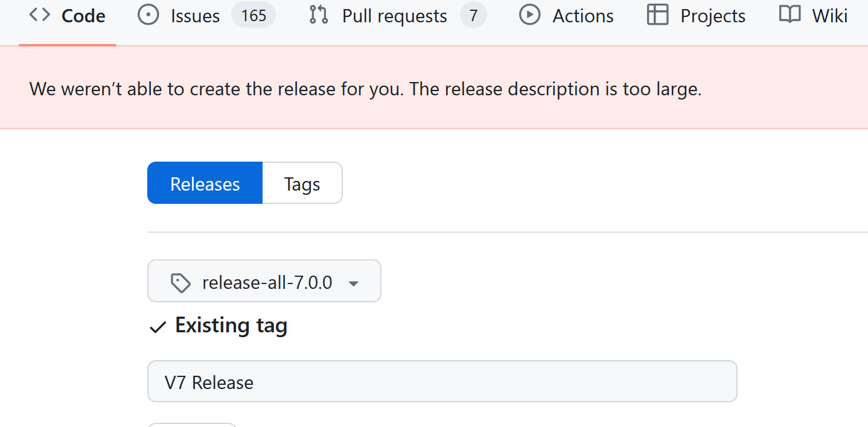Click the caret arrow on the tag selector
This screenshot has height=427, width=868.
353,282
